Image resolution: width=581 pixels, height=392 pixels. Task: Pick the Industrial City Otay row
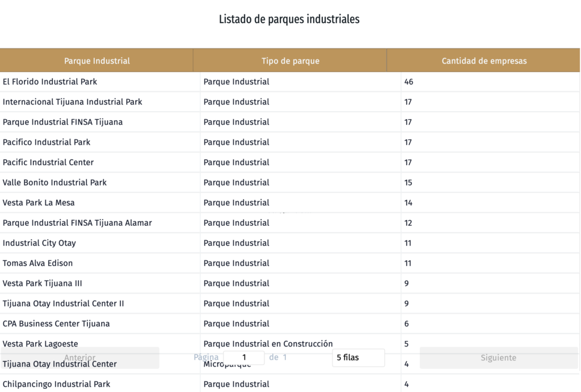[x=39, y=243]
